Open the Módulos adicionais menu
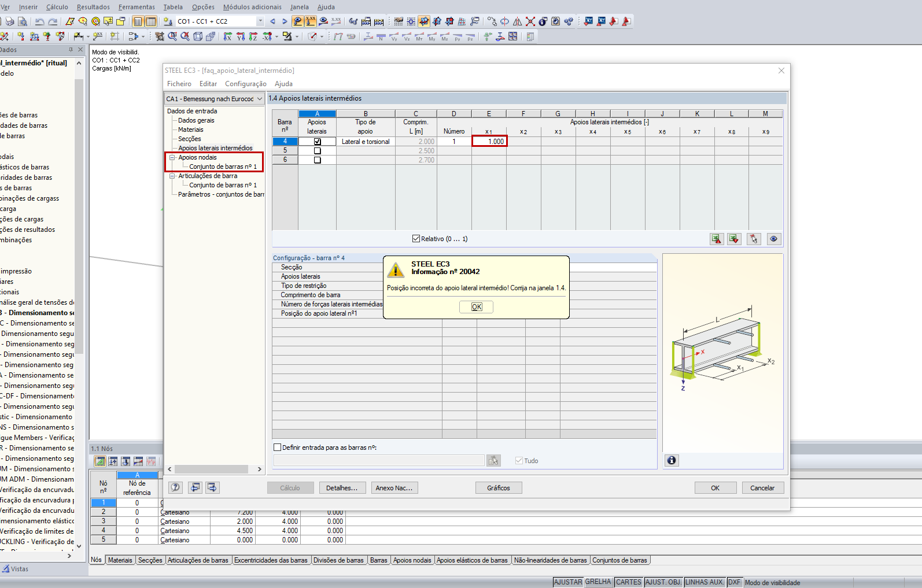Image resolution: width=922 pixels, height=588 pixels. coord(252,7)
